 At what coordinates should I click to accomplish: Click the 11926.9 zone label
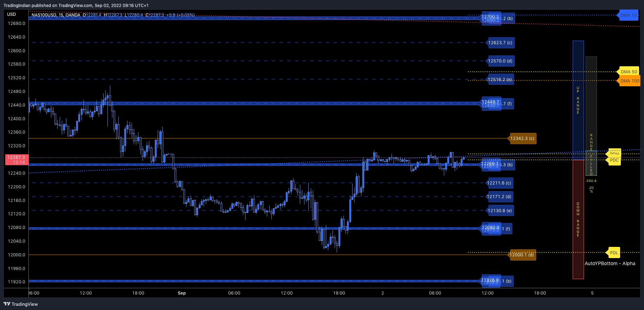point(490,280)
